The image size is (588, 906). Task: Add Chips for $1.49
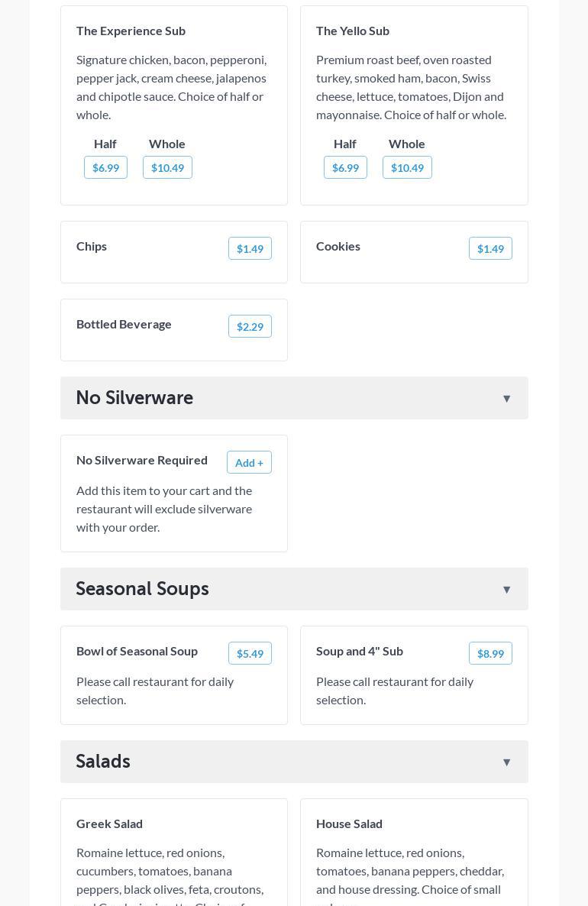(250, 248)
